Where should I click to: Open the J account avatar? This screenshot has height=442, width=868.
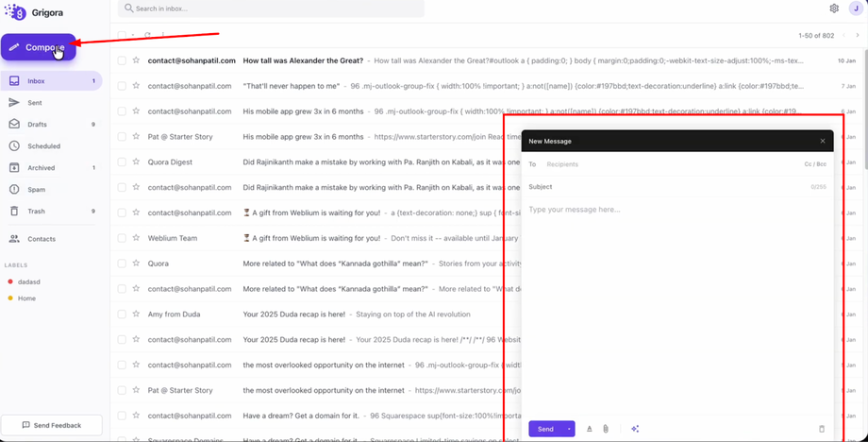click(x=856, y=8)
